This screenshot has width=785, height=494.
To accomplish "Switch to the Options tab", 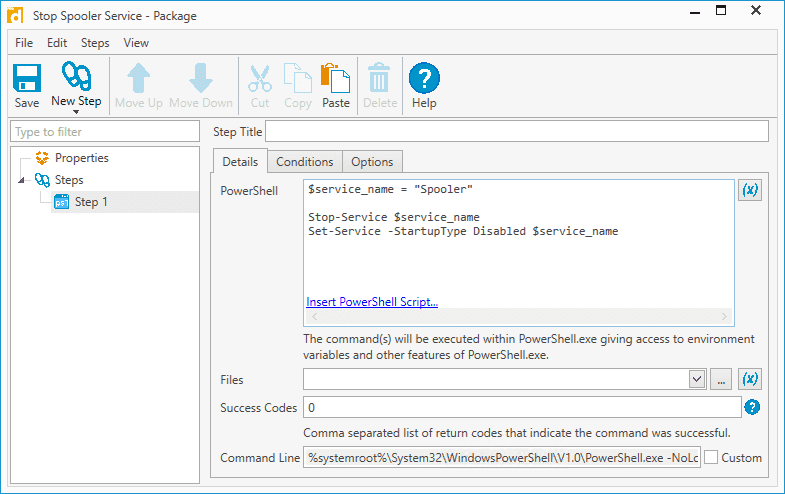I will [x=372, y=162].
